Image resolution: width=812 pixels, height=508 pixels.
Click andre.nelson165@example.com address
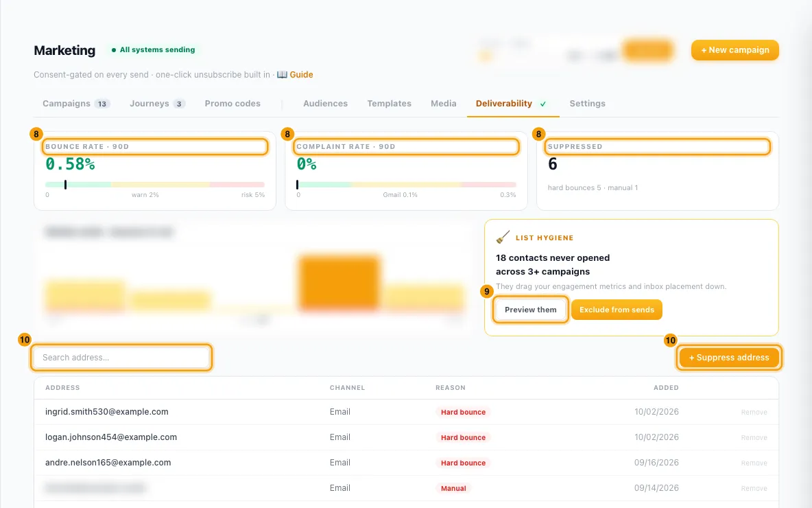tap(108, 463)
